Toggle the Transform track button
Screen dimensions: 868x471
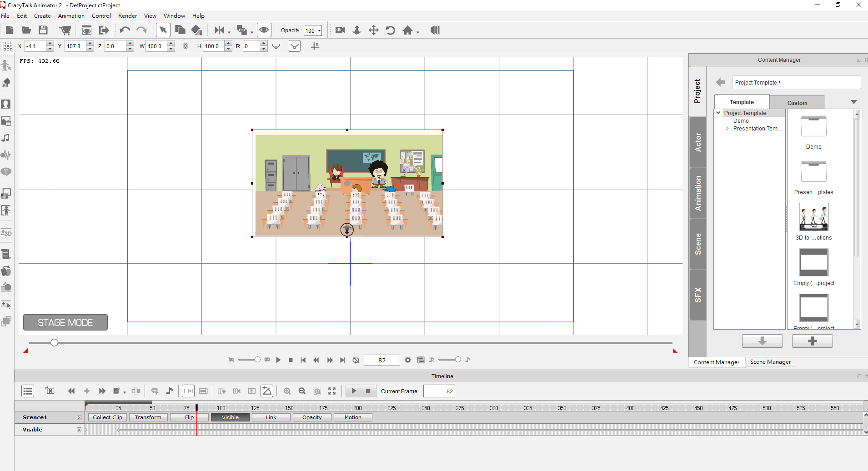148,417
